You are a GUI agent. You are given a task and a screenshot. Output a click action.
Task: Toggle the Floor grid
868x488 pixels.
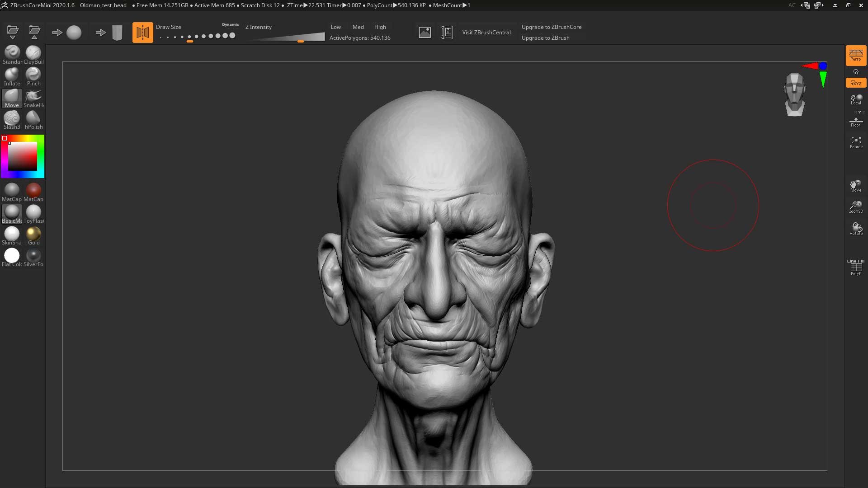(x=856, y=122)
